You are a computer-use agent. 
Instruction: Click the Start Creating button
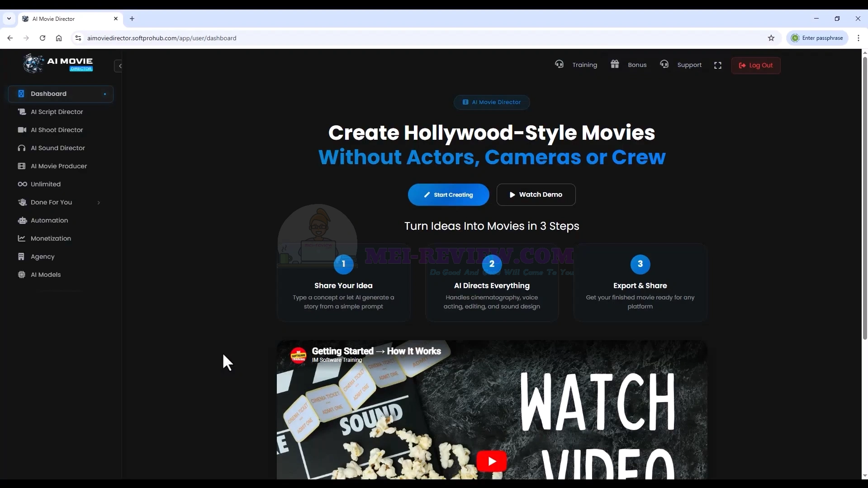(448, 194)
